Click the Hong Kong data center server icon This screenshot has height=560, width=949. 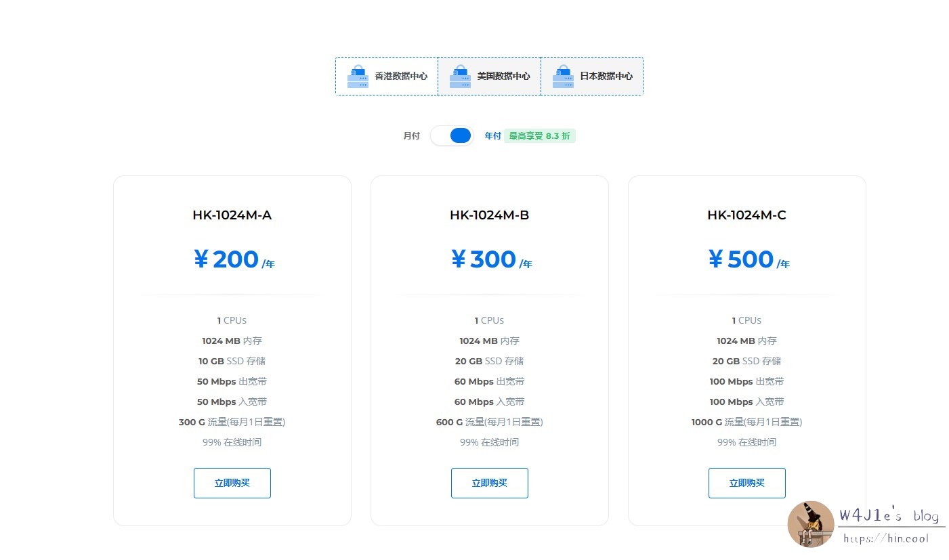pos(358,77)
